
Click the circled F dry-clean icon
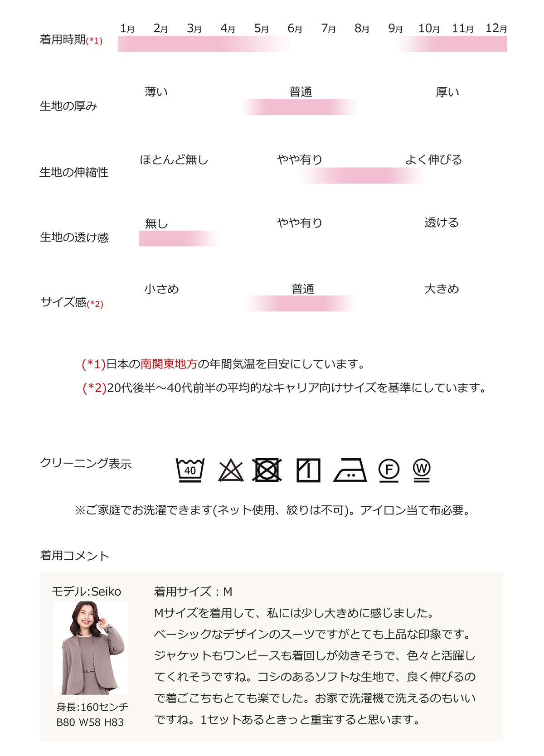[x=389, y=470]
